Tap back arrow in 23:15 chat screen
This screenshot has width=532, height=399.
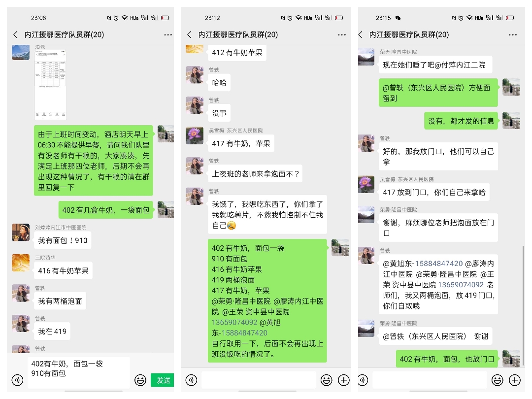(x=360, y=34)
